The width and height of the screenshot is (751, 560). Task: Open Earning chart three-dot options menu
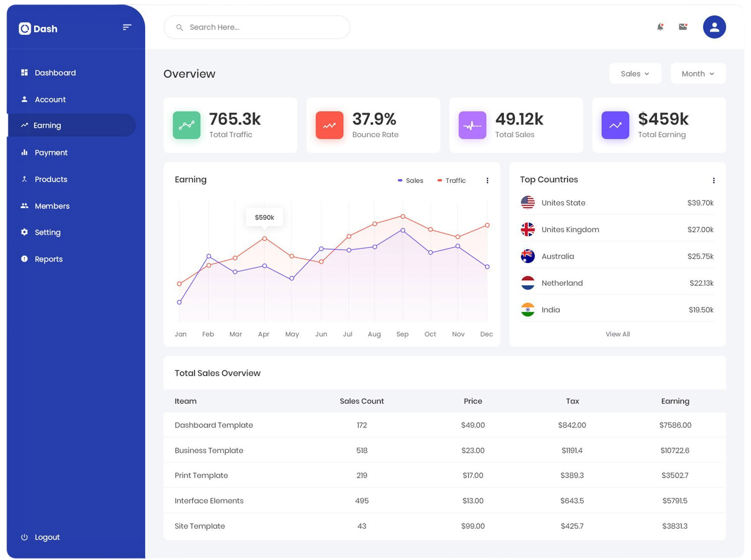[487, 180]
